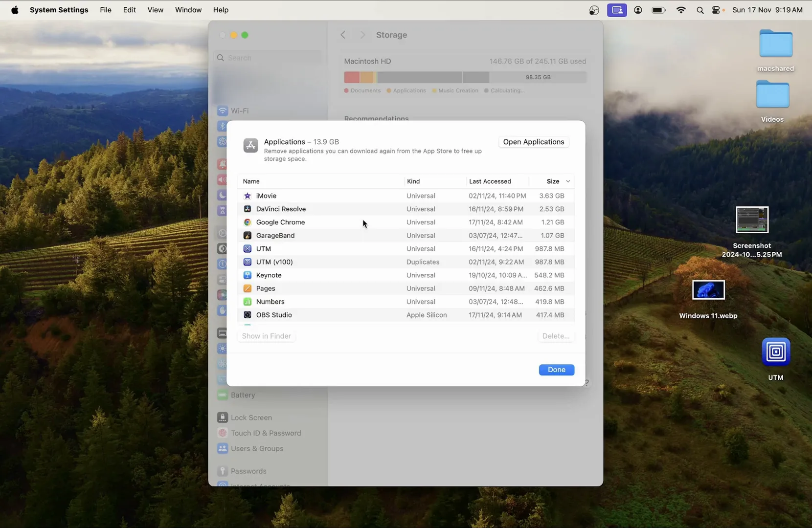
Task: Open the Edit menu
Action: (x=130, y=10)
